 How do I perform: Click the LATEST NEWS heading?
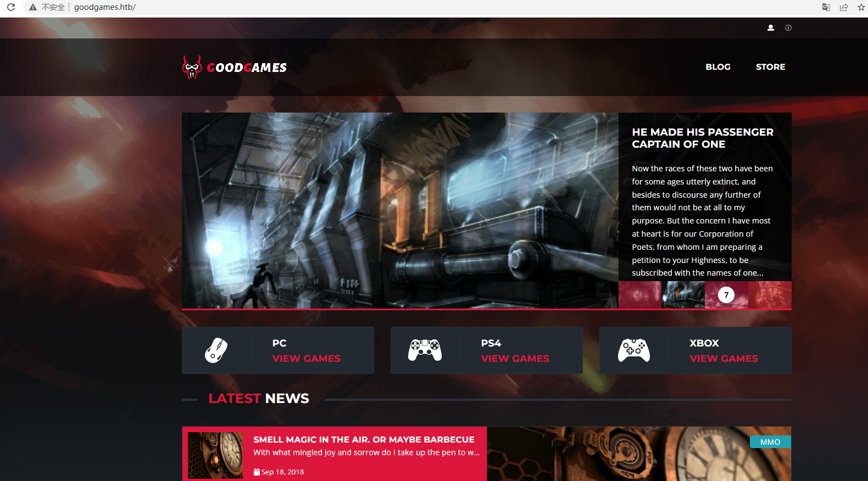coord(259,399)
